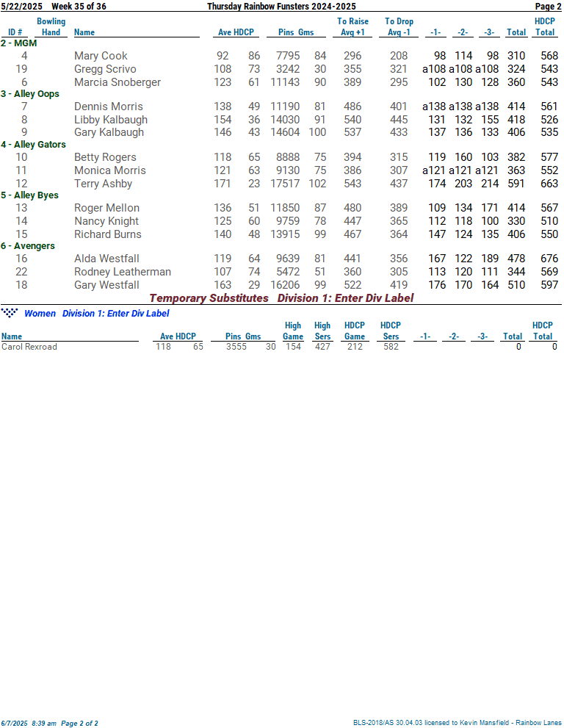
Task: Select the name Roger Mellon
Action: pyautogui.click(x=106, y=208)
